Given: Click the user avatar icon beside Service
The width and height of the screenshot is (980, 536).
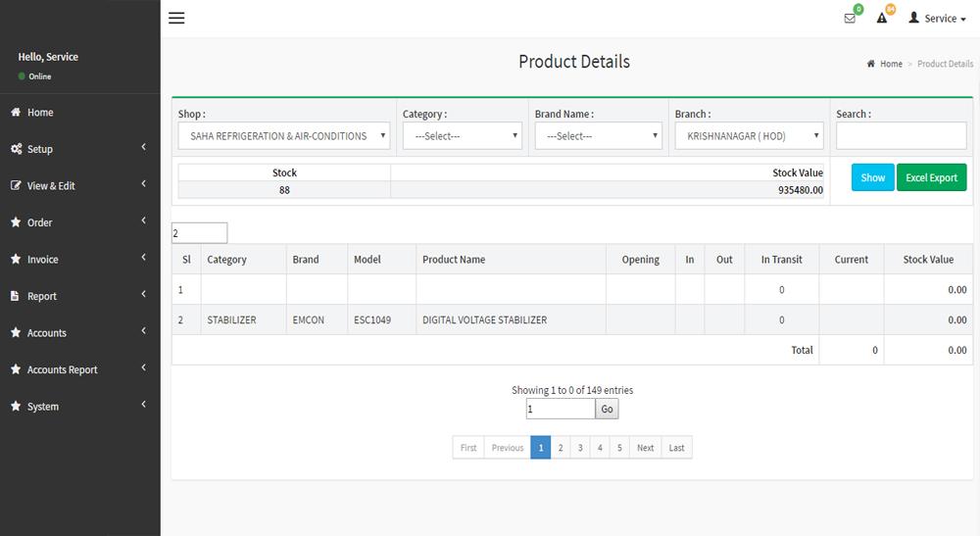Looking at the screenshot, I should (x=913, y=18).
